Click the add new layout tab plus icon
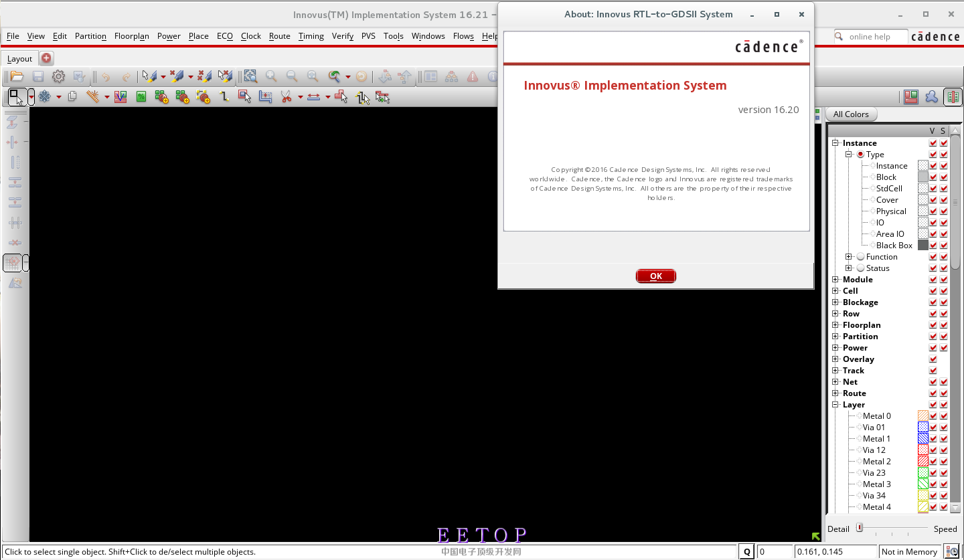 [46, 58]
